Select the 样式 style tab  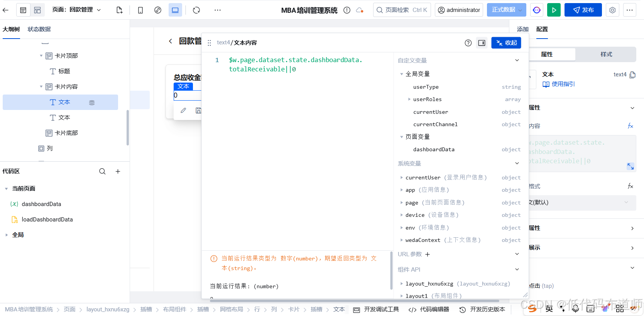point(606,54)
